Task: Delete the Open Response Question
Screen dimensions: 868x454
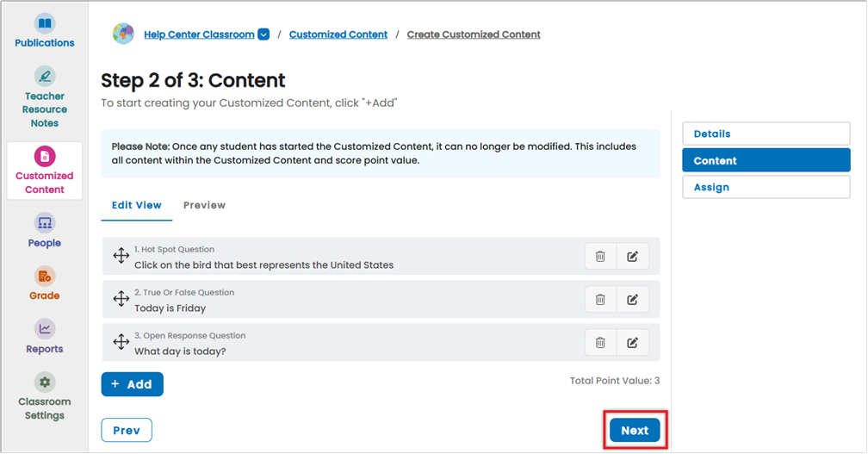Action: tap(600, 343)
